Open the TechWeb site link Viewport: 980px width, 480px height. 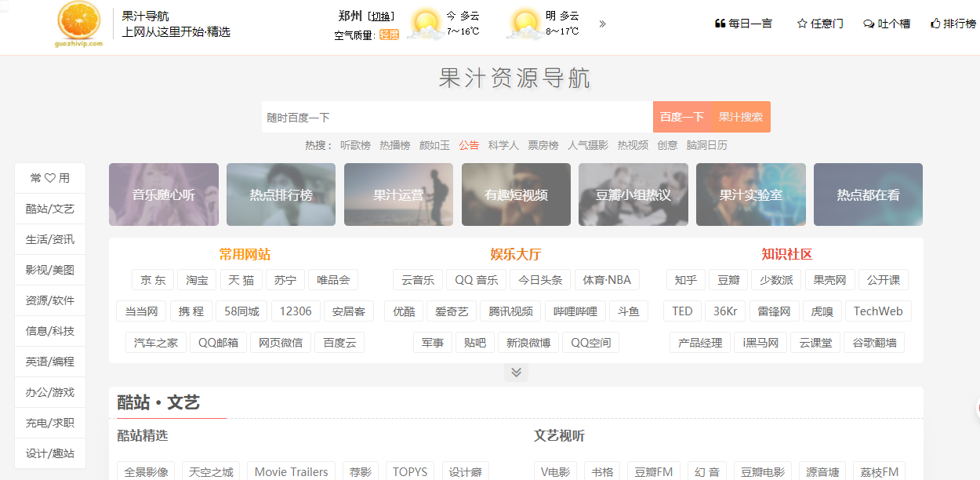tap(878, 311)
